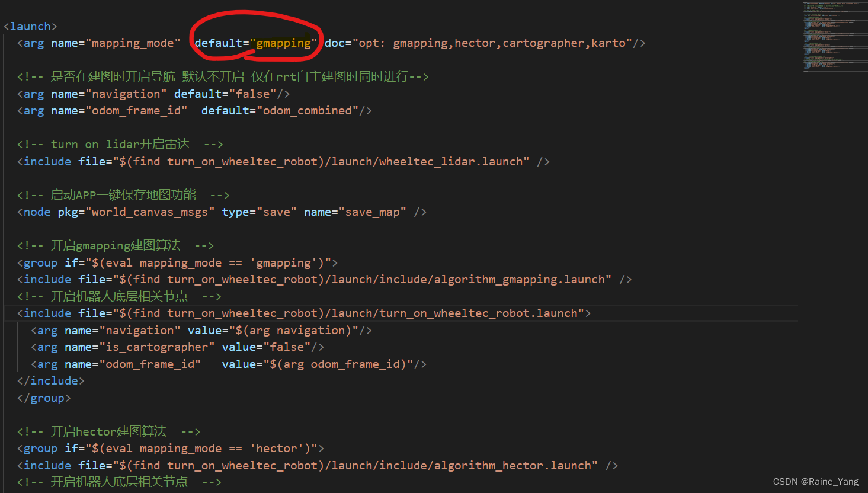Click the Chinese comment about rrt自主建图
Viewport: 868px width, 493px height.
pyautogui.click(x=223, y=76)
